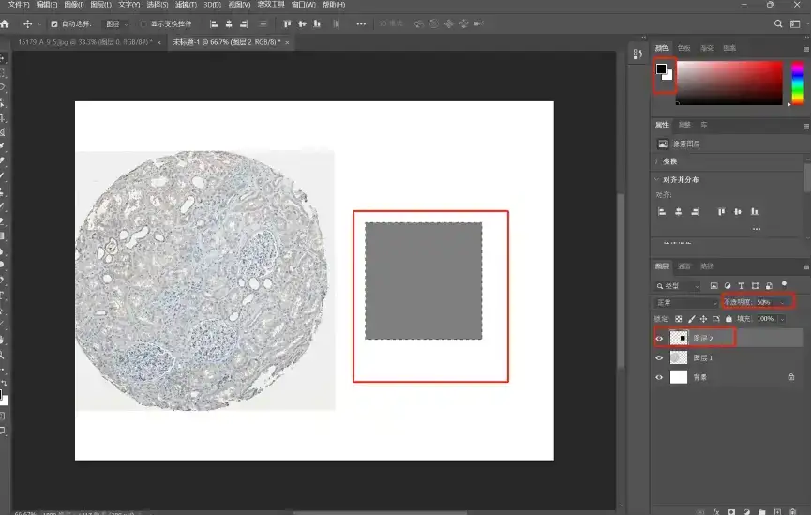Image resolution: width=812 pixels, height=516 pixels.
Task: Click the lock all padlock icon in lock row
Action: coord(728,319)
